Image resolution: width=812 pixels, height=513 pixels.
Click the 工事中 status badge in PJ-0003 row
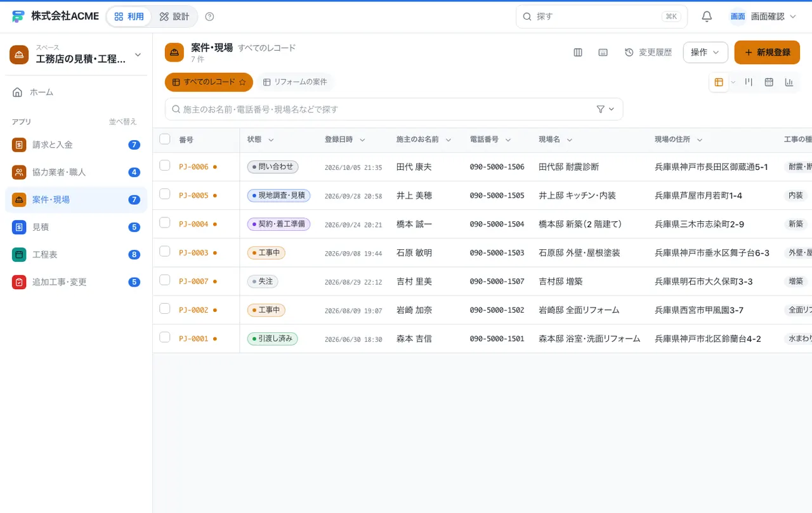[x=266, y=252]
